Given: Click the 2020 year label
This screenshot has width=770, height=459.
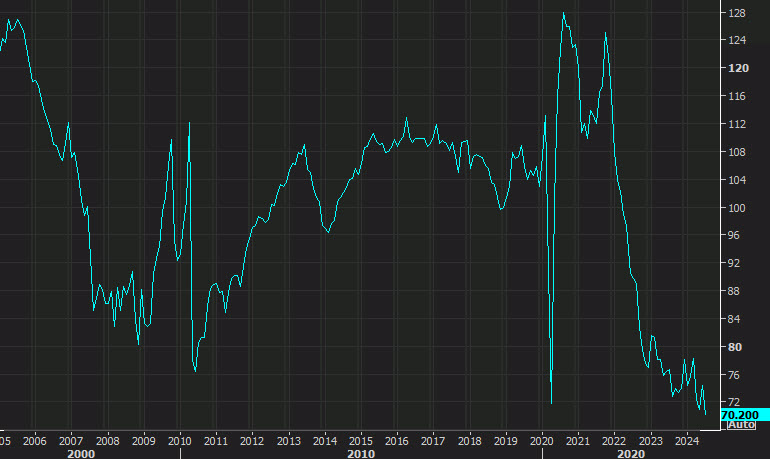Looking at the screenshot, I should 542,441.
